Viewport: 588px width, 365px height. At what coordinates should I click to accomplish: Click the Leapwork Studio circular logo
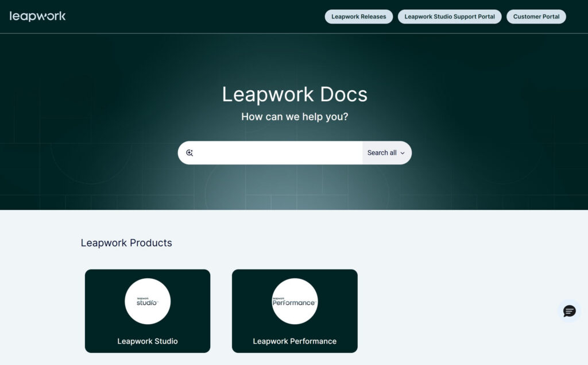pos(148,301)
